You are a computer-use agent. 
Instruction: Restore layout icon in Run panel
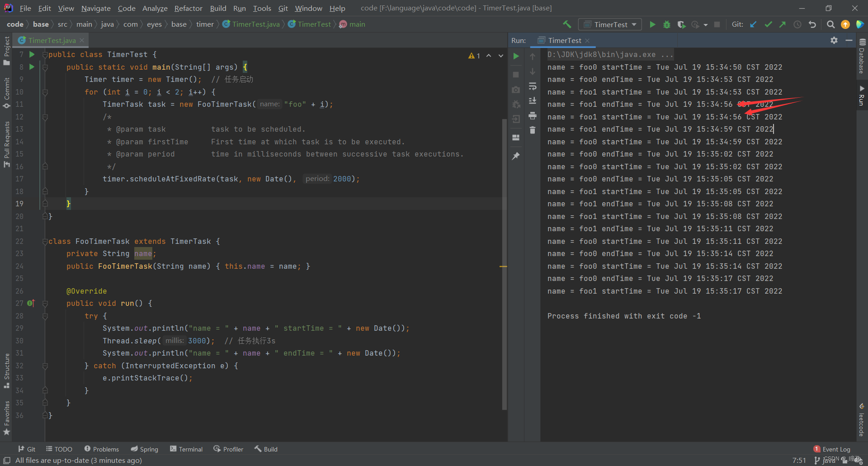click(x=516, y=138)
